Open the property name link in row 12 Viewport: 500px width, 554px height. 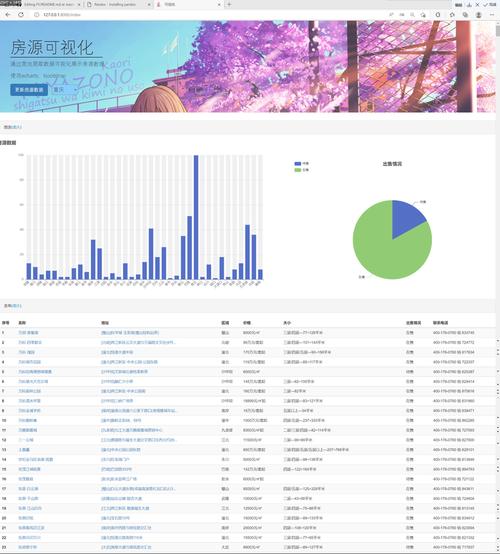click(26, 440)
